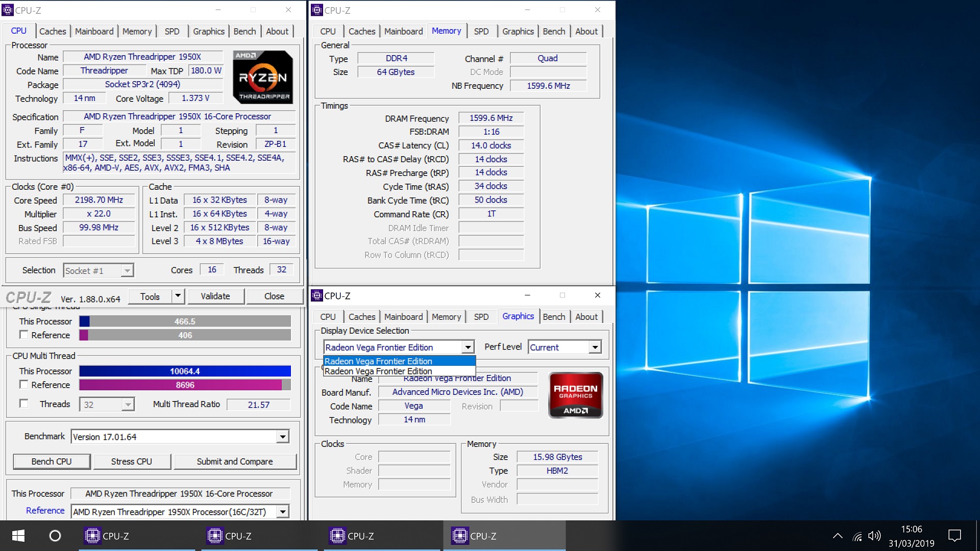Click CPU-Z title icon of CPU window

pyautogui.click(x=8, y=10)
